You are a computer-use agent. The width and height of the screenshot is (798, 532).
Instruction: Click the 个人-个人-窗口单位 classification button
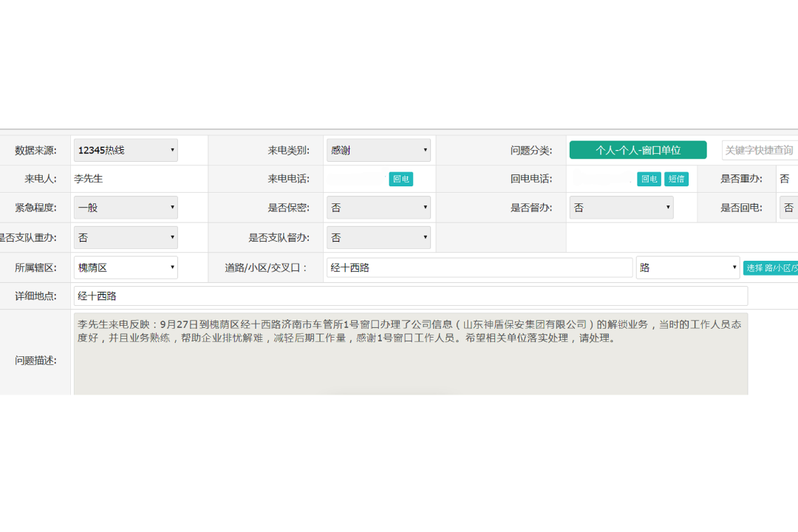coord(637,149)
